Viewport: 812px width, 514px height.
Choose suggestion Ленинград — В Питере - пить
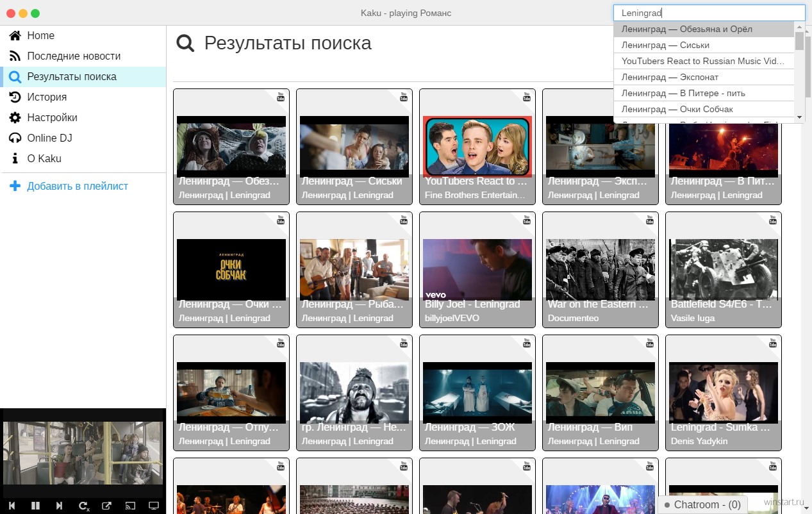click(x=704, y=94)
